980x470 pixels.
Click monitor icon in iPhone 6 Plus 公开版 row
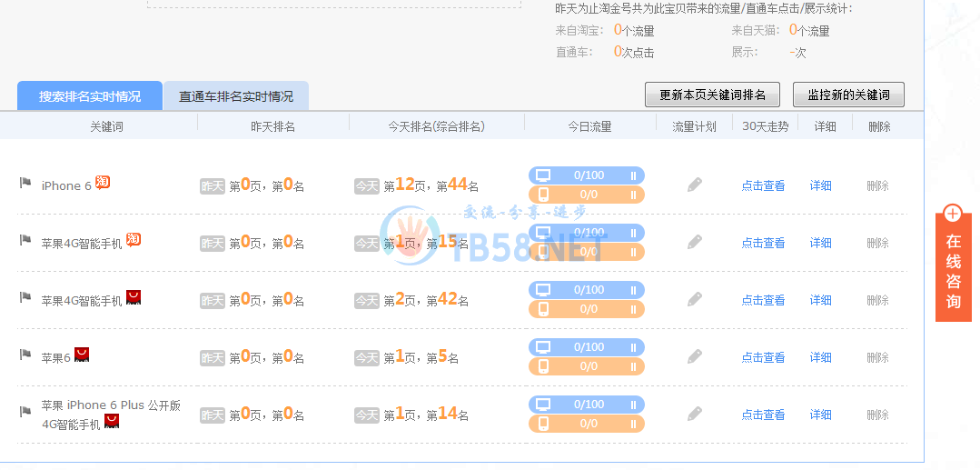point(543,405)
